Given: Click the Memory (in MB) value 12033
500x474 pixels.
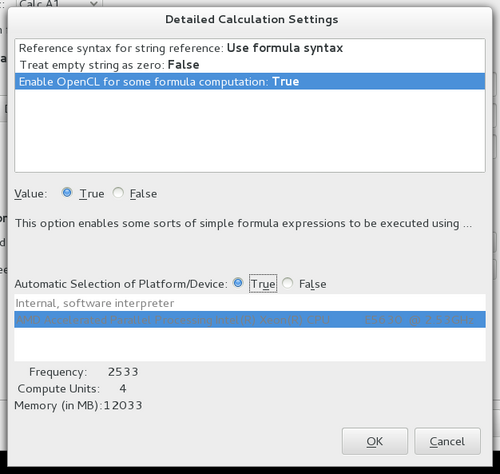Looking at the screenshot, I should point(123,405).
